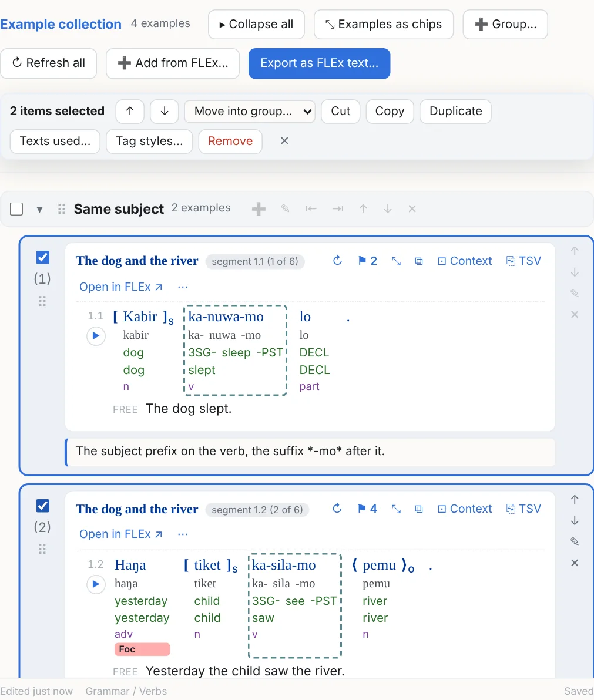Open more options for segment 1.2
594x700 pixels.
[x=183, y=534]
